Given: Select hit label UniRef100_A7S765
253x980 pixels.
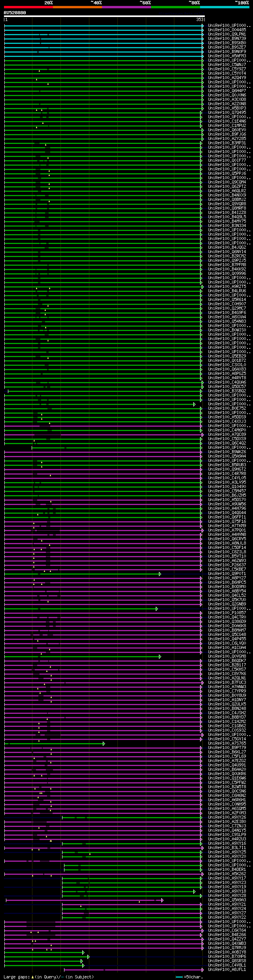Looking at the screenshot, I should pos(227,744).
